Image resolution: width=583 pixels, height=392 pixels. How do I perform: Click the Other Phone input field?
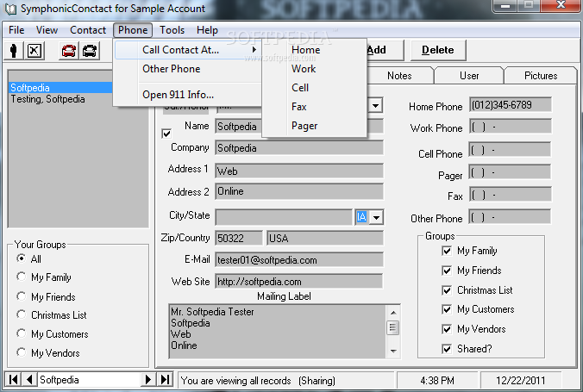511,217
